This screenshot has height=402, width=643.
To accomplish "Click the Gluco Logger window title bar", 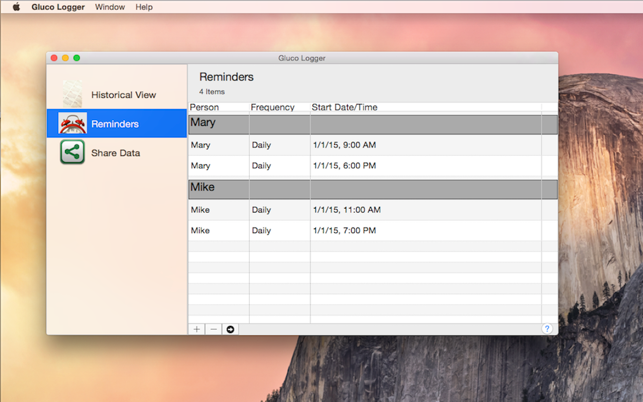I will tap(302, 58).
